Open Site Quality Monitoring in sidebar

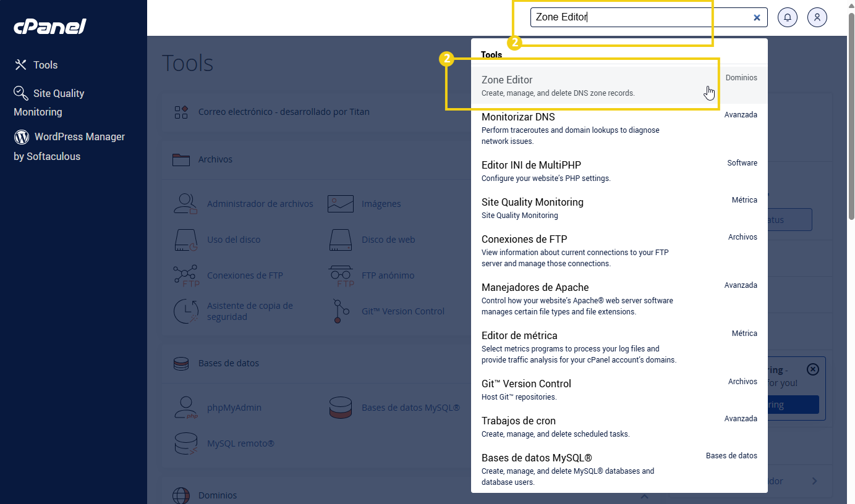pyautogui.click(x=58, y=94)
